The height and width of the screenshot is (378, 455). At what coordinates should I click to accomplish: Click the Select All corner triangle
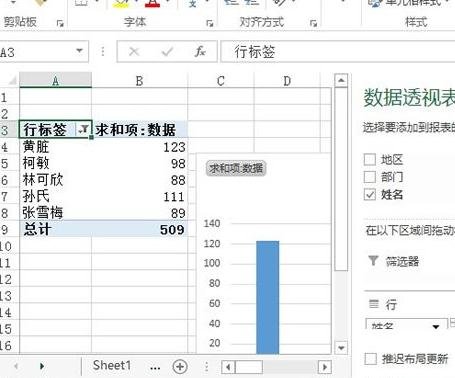tap(13, 81)
